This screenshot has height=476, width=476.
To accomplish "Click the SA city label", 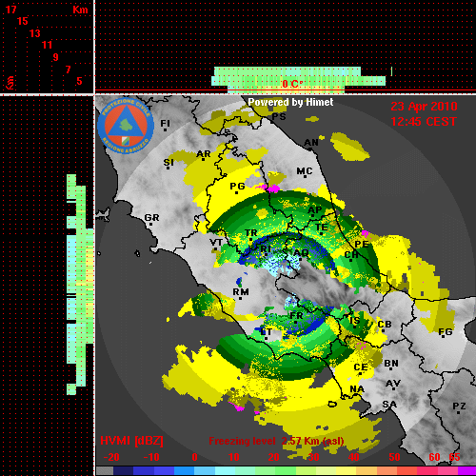I will tap(389, 405).
